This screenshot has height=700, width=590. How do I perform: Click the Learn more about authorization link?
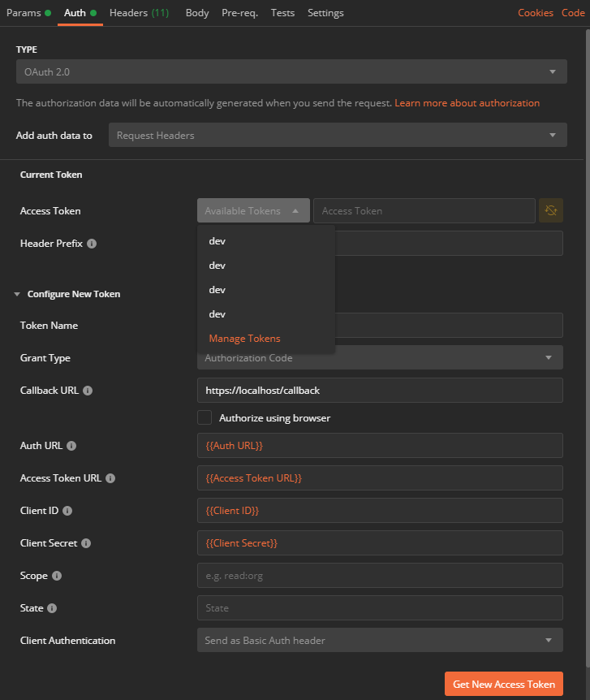pos(467,103)
